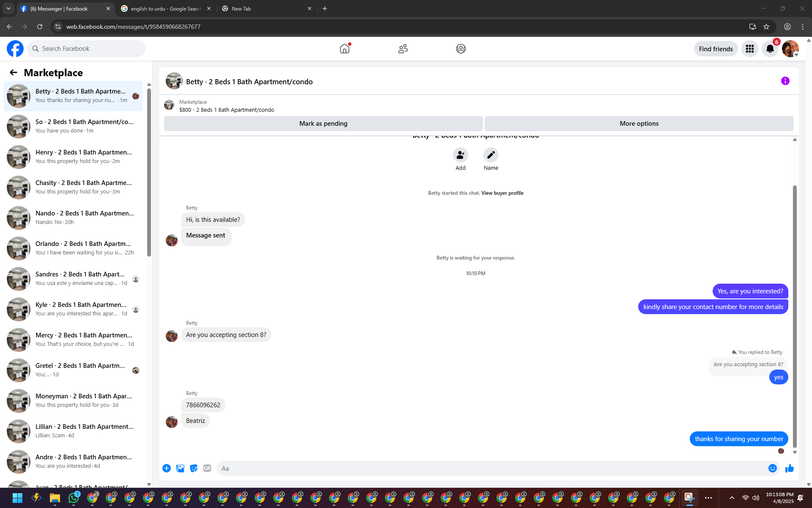This screenshot has width=812, height=508.
Task: Open the Facebook Home icon
Action: (x=345, y=49)
